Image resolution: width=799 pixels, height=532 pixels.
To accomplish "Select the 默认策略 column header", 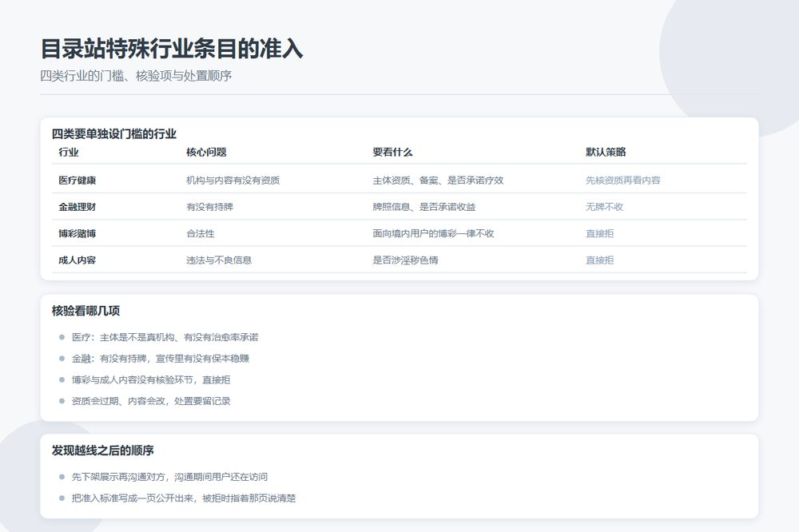I will [x=606, y=152].
